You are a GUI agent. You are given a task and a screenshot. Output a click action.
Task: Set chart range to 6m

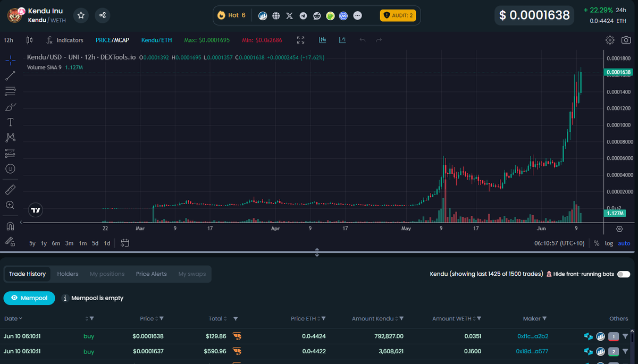click(x=56, y=243)
